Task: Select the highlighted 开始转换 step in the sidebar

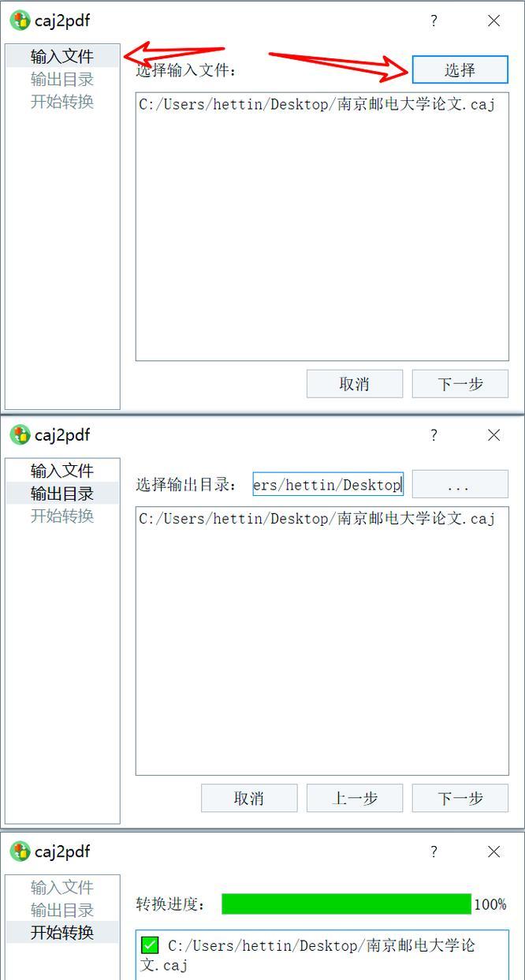Action: point(62,932)
